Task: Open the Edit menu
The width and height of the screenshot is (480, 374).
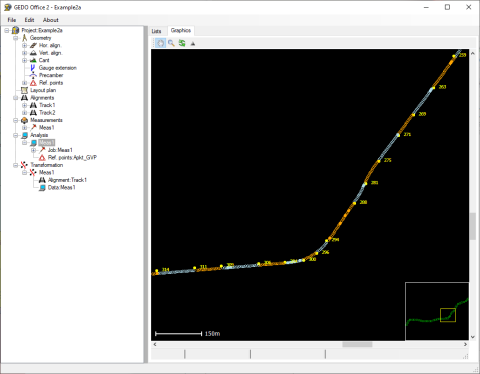Action: [x=29, y=20]
